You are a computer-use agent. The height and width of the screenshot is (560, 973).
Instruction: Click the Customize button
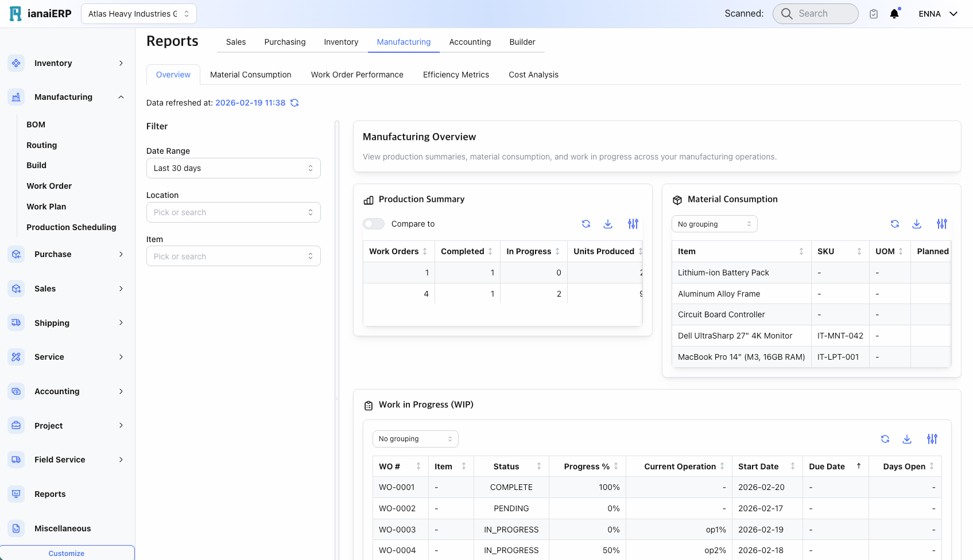(67, 553)
